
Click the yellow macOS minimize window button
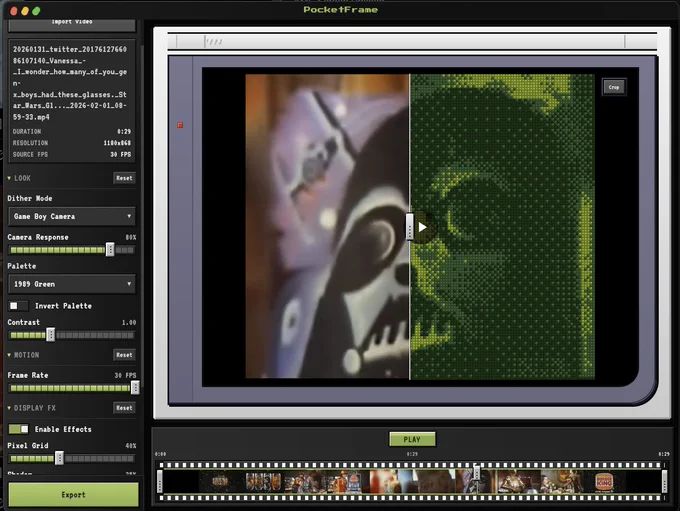pos(25,11)
